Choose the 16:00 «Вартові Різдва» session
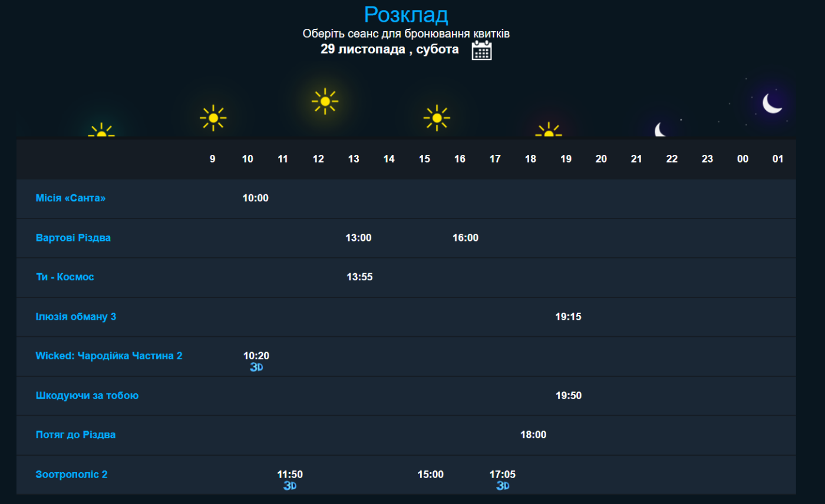This screenshot has height=504, width=825. point(466,238)
